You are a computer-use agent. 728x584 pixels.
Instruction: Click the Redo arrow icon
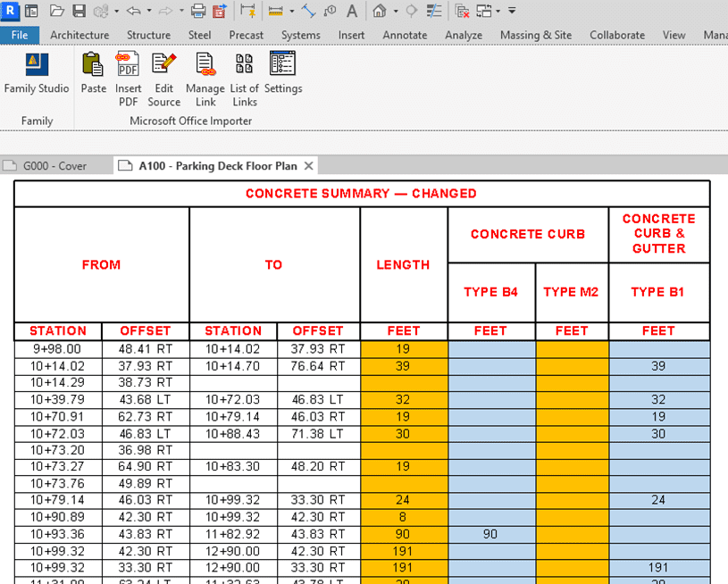166,11
